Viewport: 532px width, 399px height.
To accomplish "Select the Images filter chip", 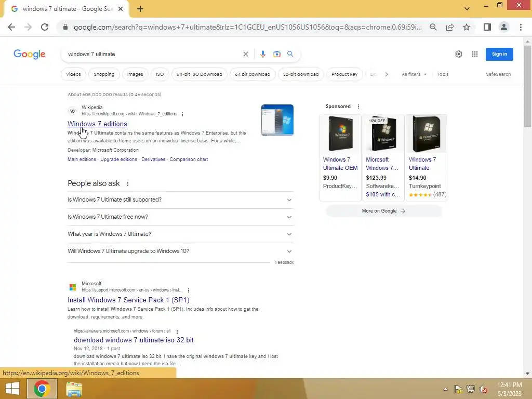I will point(135,74).
